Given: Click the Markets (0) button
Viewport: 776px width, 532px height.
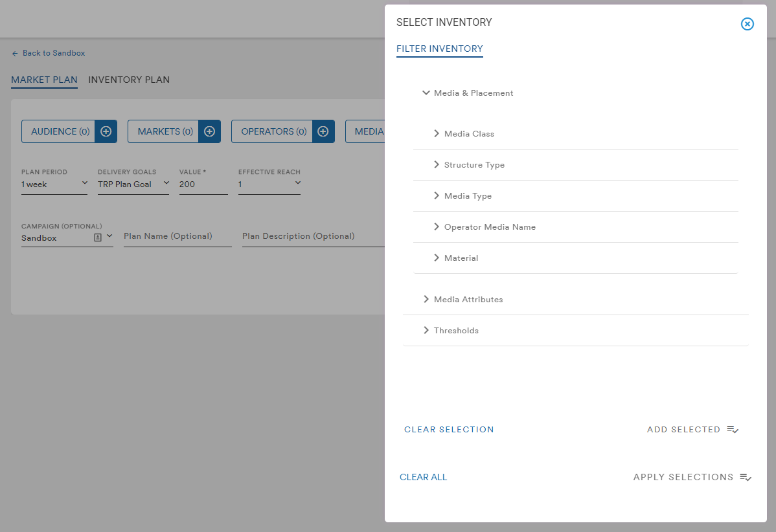Looking at the screenshot, I should pyautogui.click(x=163, y=131).
